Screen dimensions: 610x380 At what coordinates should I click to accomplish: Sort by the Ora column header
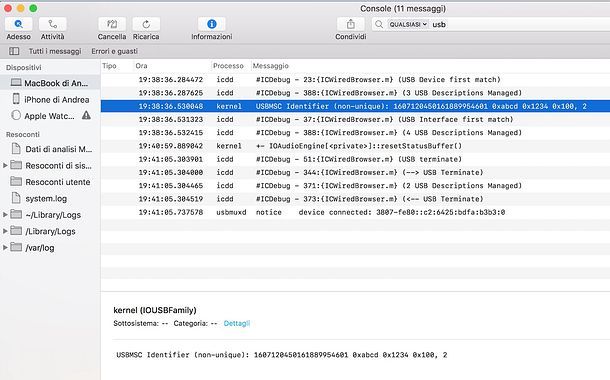coord(141,66)
